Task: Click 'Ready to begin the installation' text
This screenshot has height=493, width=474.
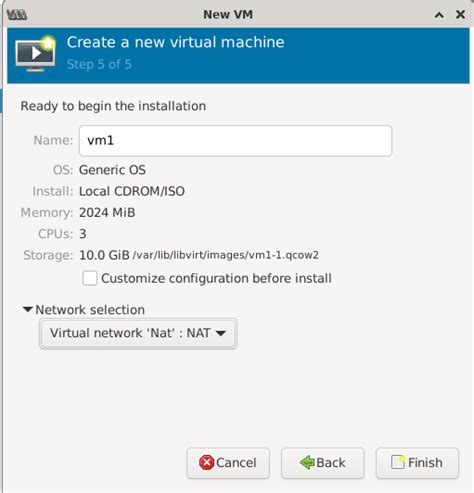Action: pyautogui.click(x=113, y=106)
